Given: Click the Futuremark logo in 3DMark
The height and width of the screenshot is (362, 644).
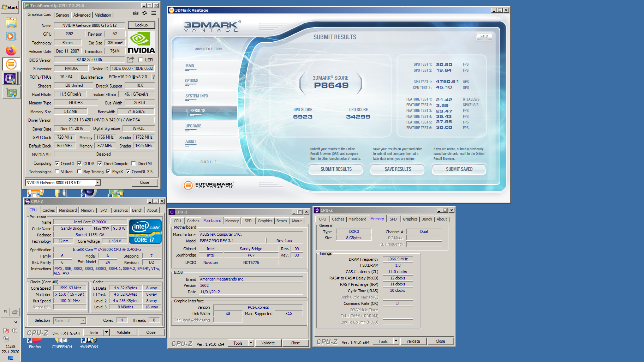Looking at the screenshot, I should [x=209, y=185].
